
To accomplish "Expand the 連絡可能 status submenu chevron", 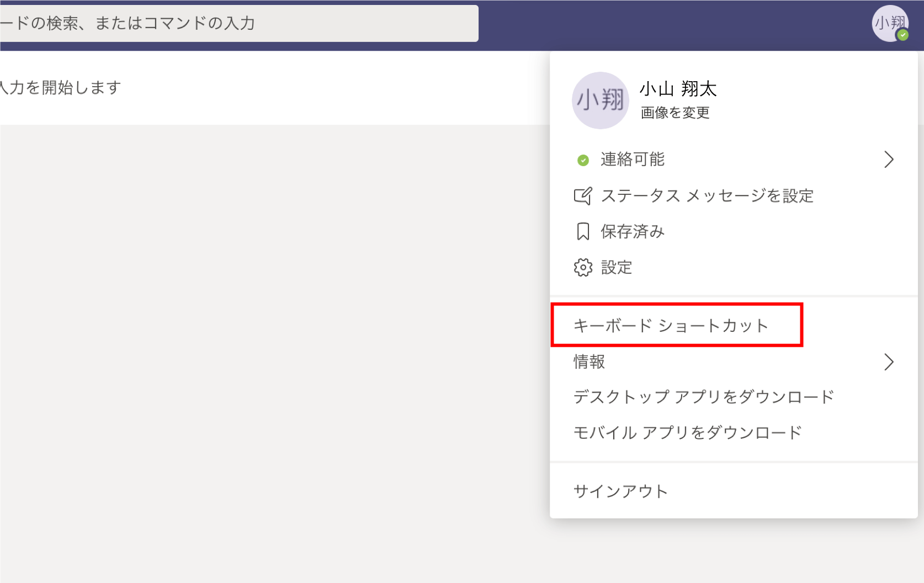I will [x=888, y=160].
